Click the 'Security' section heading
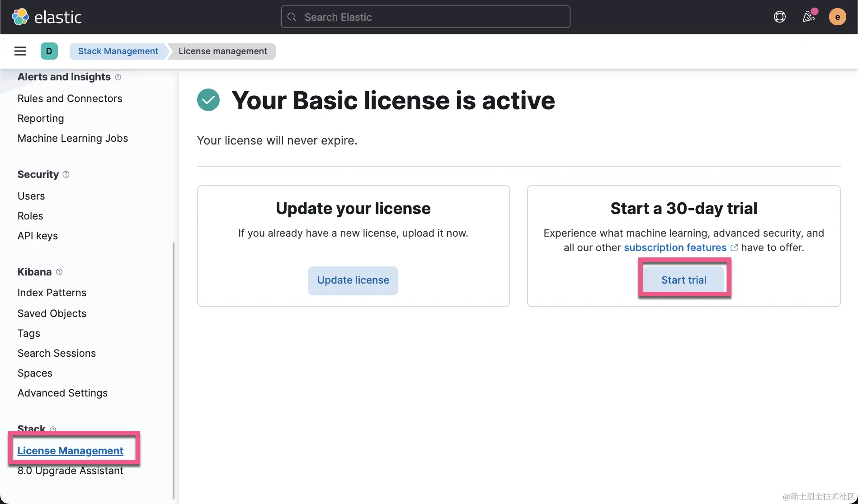The width and height of the screenshot is (858, 504). tap(38, 174)
